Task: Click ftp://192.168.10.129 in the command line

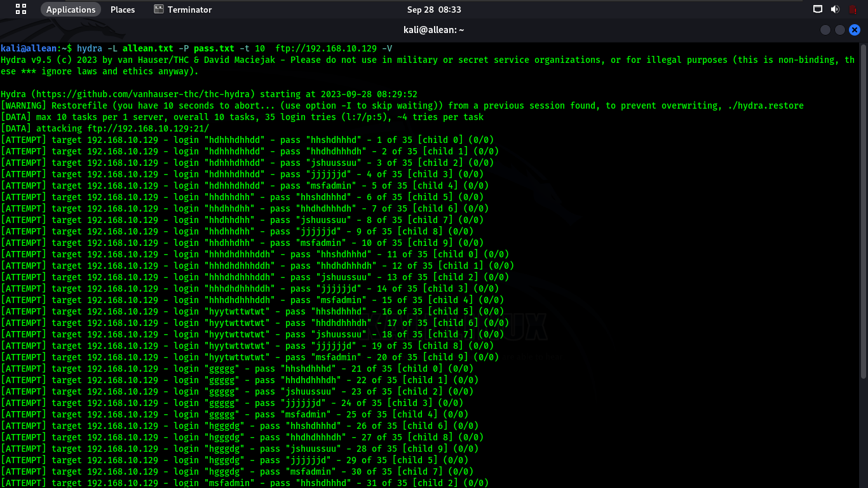Action: pyautogui.click(x=326, y=48)
